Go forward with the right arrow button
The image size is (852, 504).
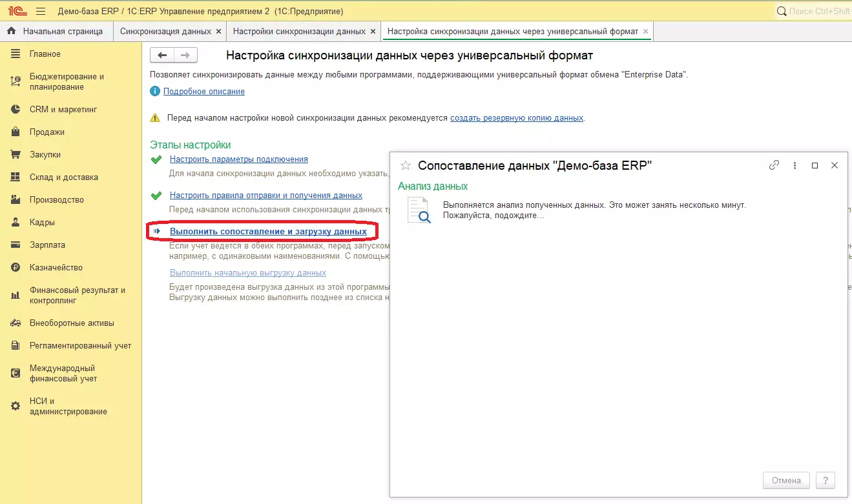(x=185, y=55)
